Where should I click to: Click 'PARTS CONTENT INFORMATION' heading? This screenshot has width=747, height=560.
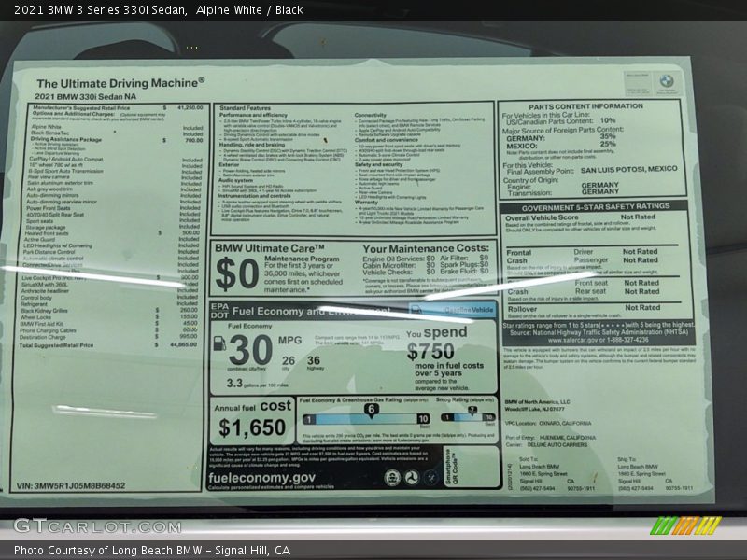point(585,106)
